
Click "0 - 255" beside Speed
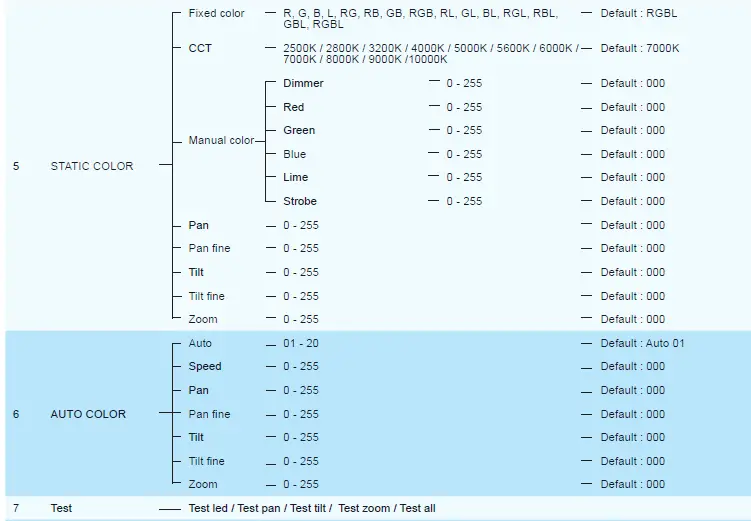[x=301, y=366]
